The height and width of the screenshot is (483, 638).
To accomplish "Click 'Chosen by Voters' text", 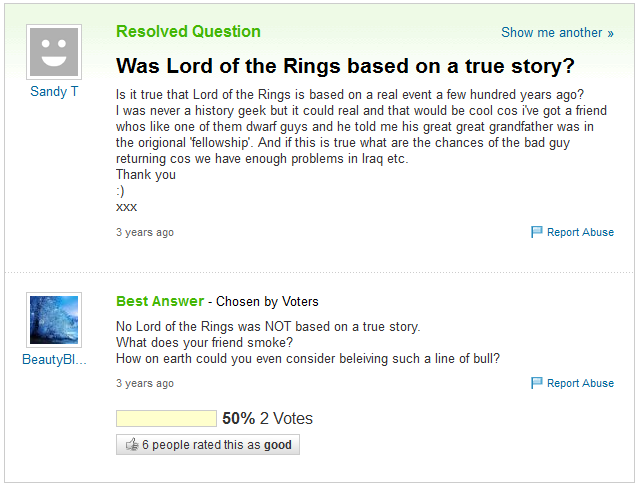I will tap(267, 302).
